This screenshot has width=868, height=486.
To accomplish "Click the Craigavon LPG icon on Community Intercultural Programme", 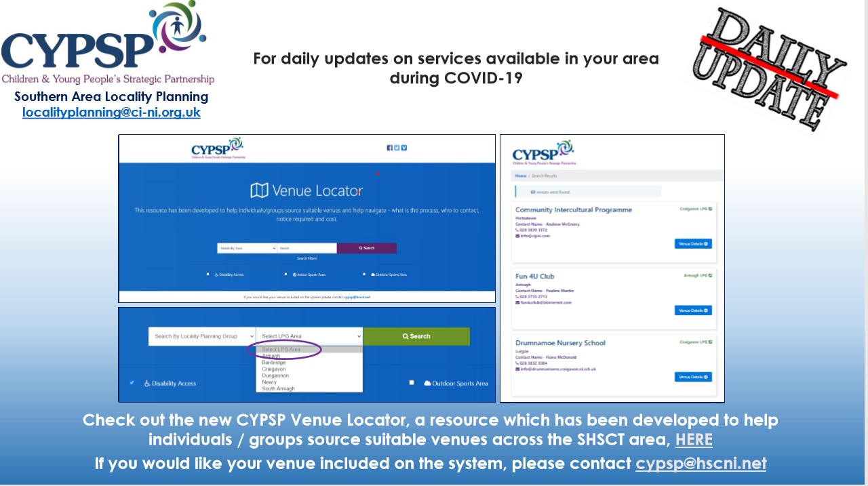I will tap(710, 209).
